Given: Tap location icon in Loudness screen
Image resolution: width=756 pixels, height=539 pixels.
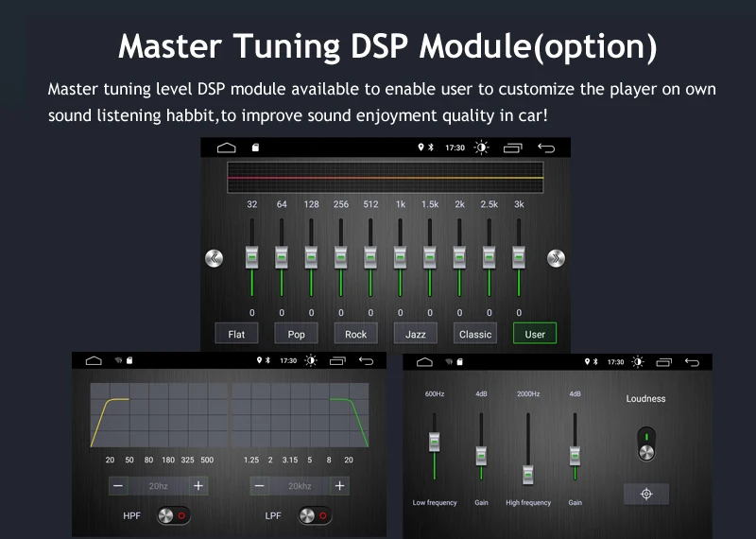Looking at the screenshot, I should 587,361.
